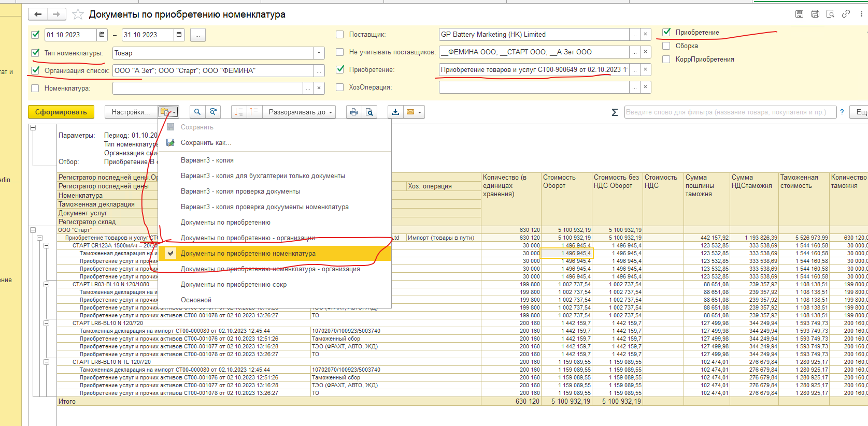Click the download save-to-file icon
Screen dimensions: 868x426
tap(395, 112)
